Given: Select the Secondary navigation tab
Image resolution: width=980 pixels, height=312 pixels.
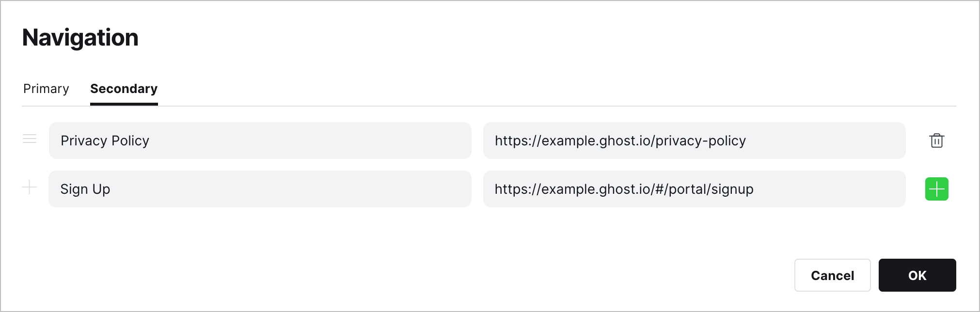Looking at the screenshot, I should pos(124,89).
